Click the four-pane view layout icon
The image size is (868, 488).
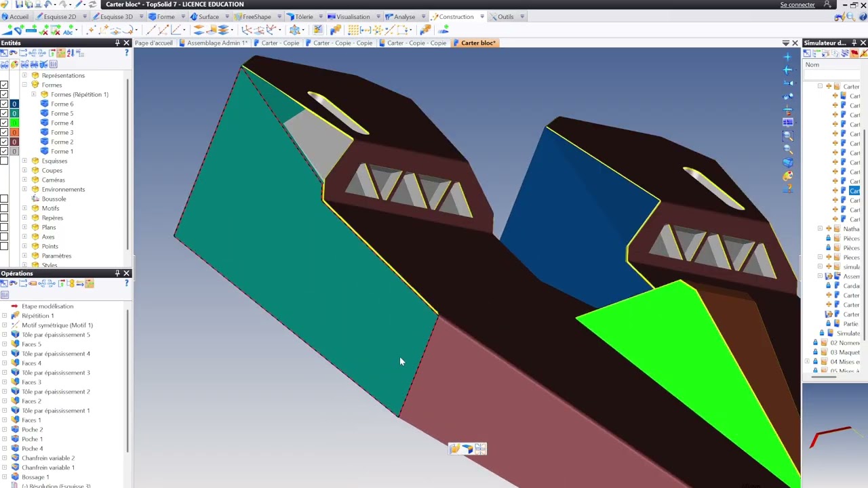[x=788, y=121]
